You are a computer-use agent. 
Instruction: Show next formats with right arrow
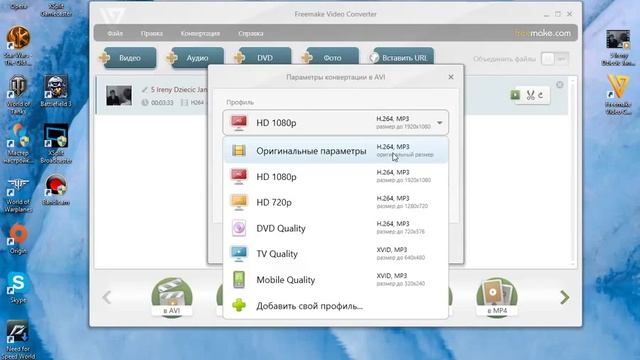[x=564, y=297]
